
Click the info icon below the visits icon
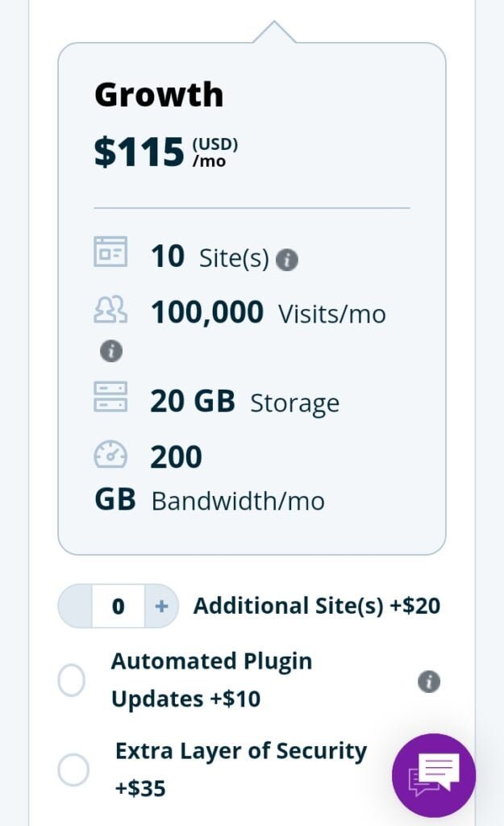pyautogui.click(x=110, y=351)
